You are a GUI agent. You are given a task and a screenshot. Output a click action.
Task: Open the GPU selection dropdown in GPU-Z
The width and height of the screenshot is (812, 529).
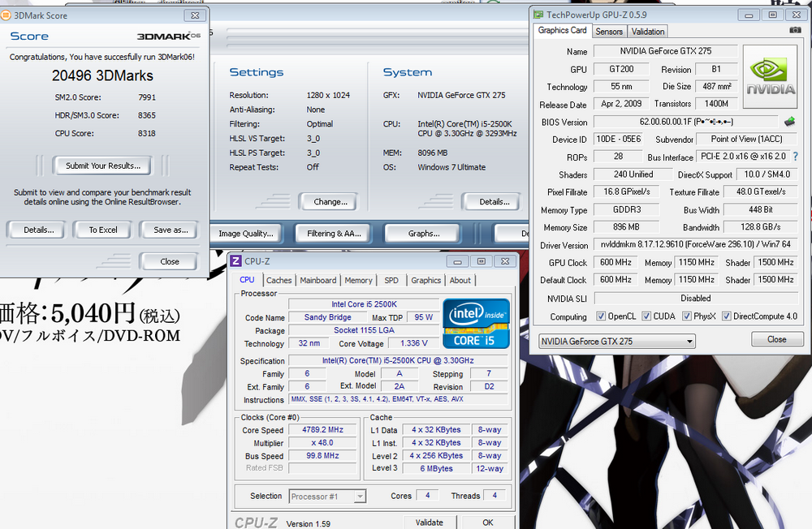click(x=617, y=341)
